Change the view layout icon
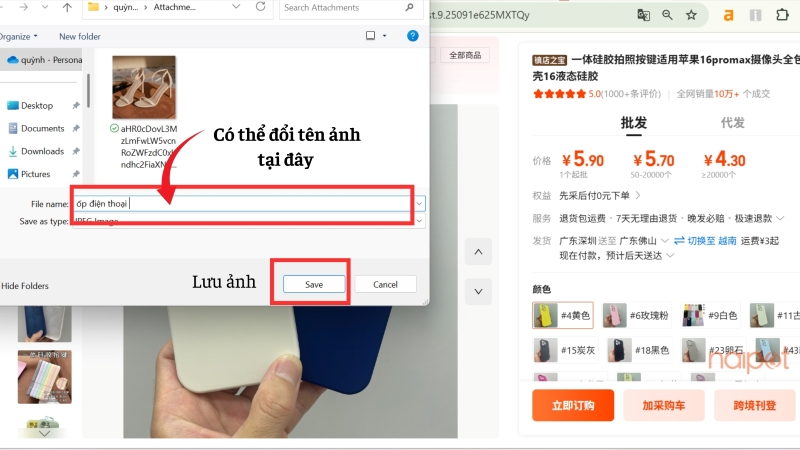Screen dimensions: 800x450 pos(371,35)
